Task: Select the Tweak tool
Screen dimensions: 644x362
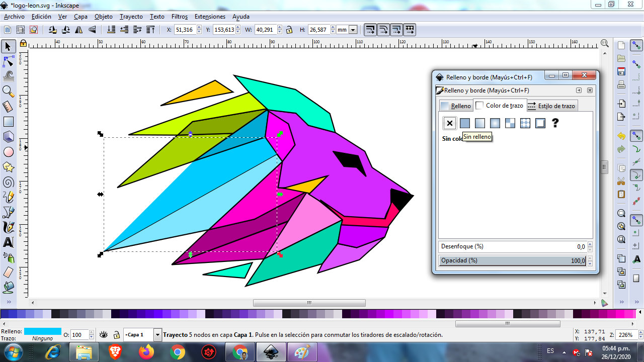Action: (8, 76)
